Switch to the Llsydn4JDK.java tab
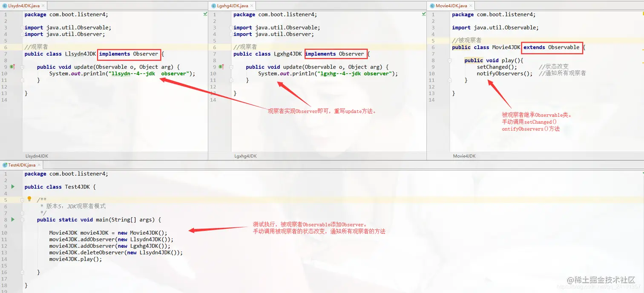 point(24,6)
